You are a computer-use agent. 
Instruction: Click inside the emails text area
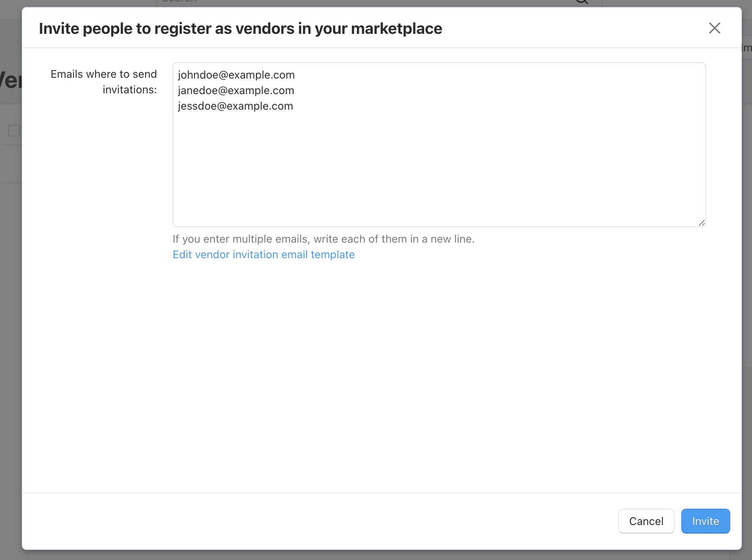click(439, 145)
